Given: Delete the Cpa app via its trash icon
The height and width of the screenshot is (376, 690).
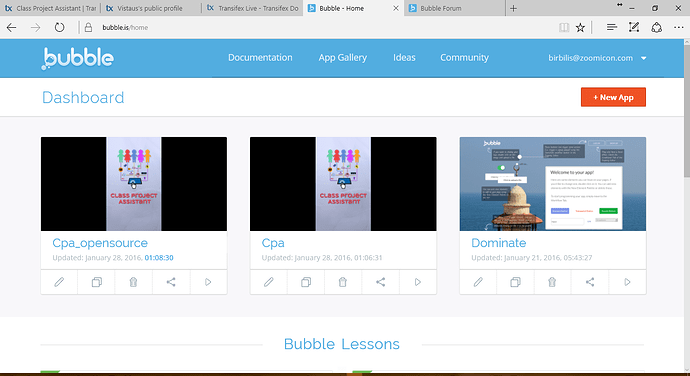Looking at the screenshot, I should 343,282.
